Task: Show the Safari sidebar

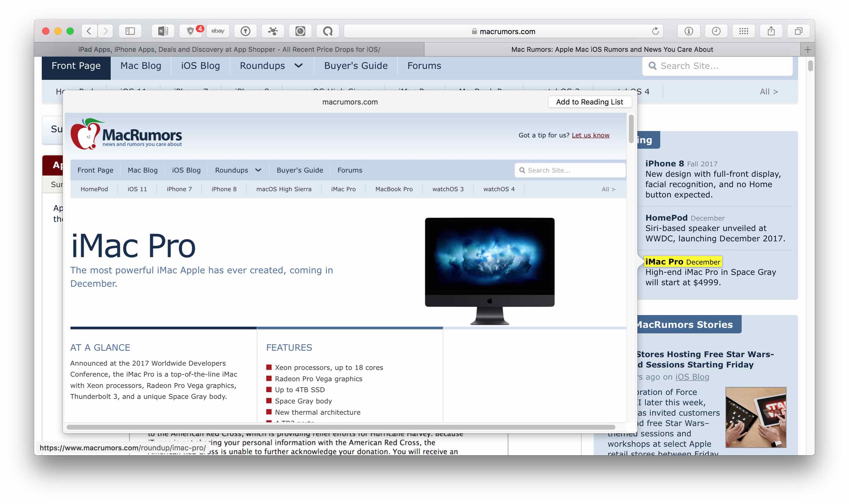Action: tap(130, 31)
